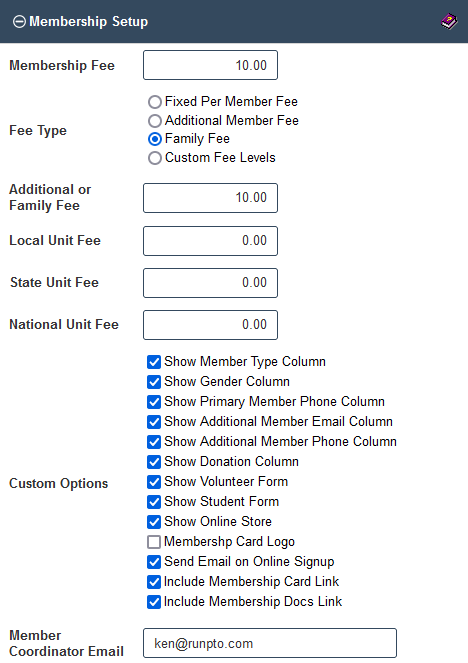Edit the National Unit Fee field
The height and width of the screenshot is (663, 468).
pos(210,325)
